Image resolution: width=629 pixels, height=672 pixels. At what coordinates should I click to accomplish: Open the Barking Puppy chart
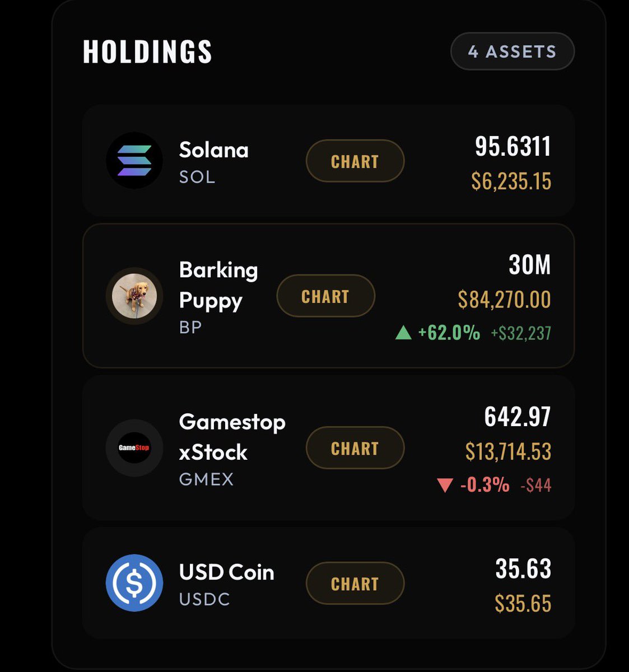pos(325,296)
